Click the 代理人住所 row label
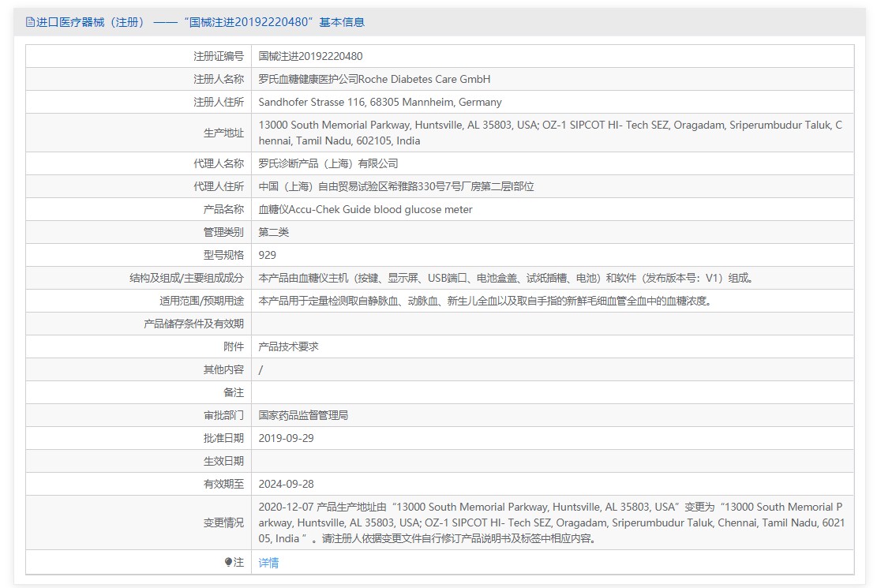892x588 pixels. [219, 186]
